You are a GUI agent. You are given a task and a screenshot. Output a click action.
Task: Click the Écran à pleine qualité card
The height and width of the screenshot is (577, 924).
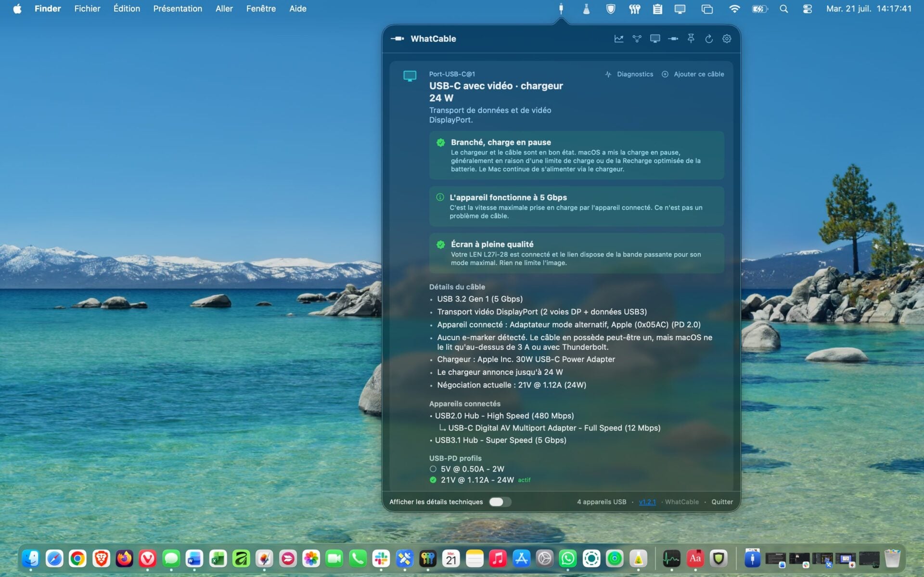pyautogui.click(x=577, y=253)
